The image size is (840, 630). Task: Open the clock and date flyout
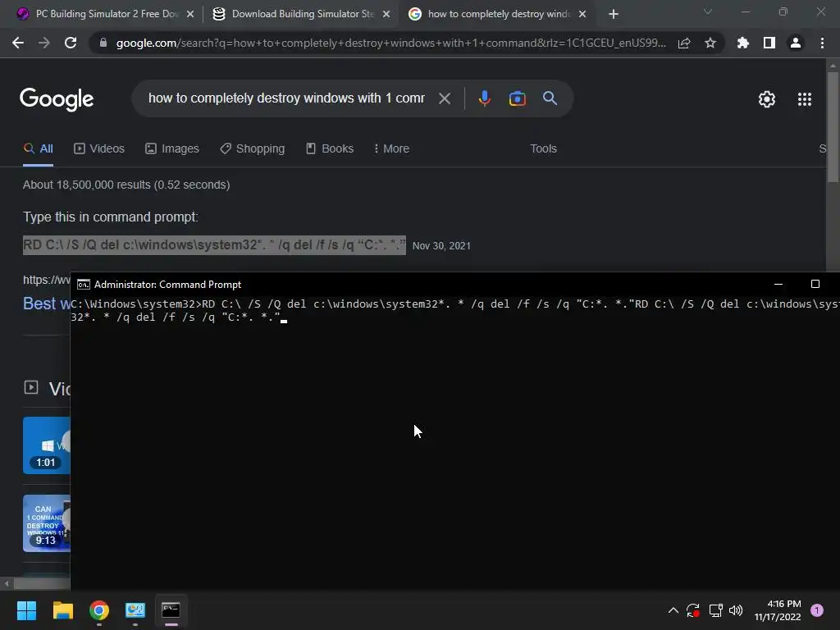pyautogui.click(x=778, y=610)
